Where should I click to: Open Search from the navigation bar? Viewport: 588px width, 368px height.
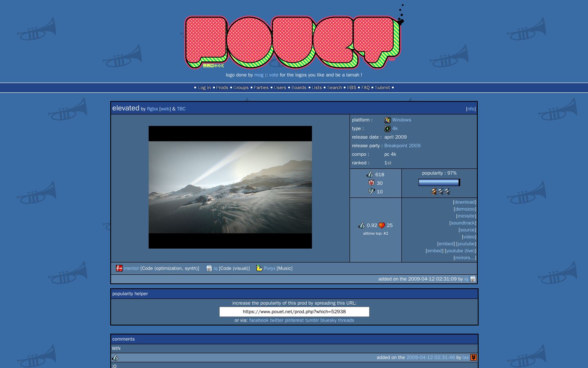(x=334, y=88)
